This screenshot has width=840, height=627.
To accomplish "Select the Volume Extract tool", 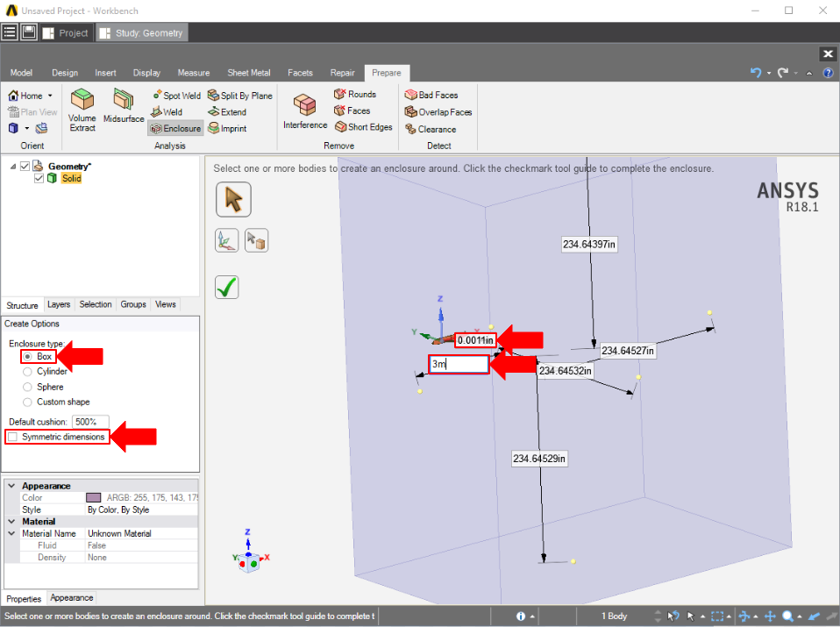I will [x=82, y=110].
